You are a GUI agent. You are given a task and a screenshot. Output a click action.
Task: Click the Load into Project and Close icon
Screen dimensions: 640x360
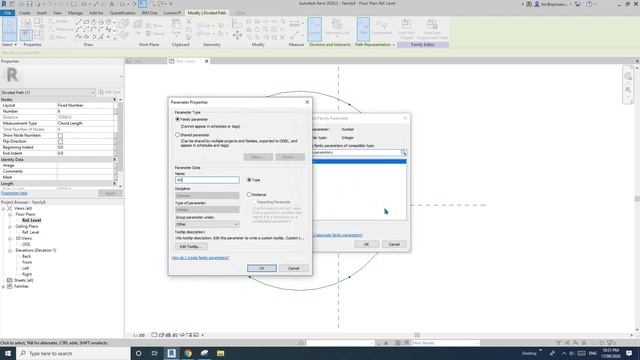click(x=432, y=29)
